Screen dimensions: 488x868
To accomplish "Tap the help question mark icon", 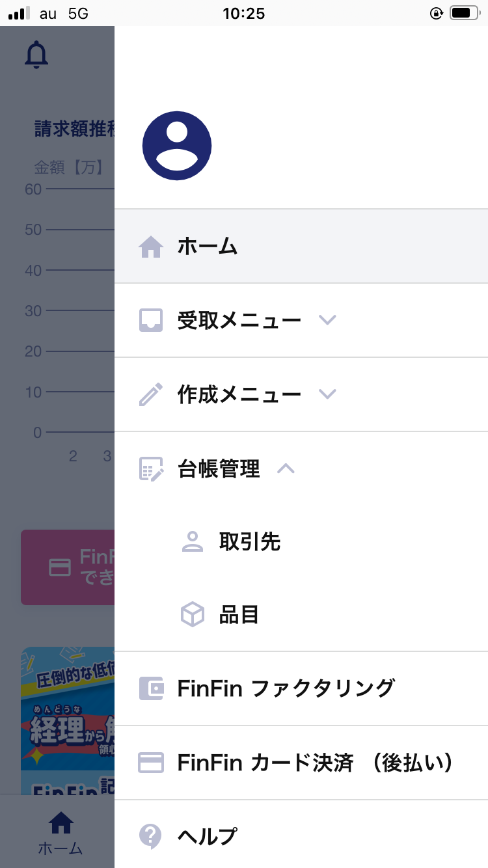I will (x=151, y=836).
